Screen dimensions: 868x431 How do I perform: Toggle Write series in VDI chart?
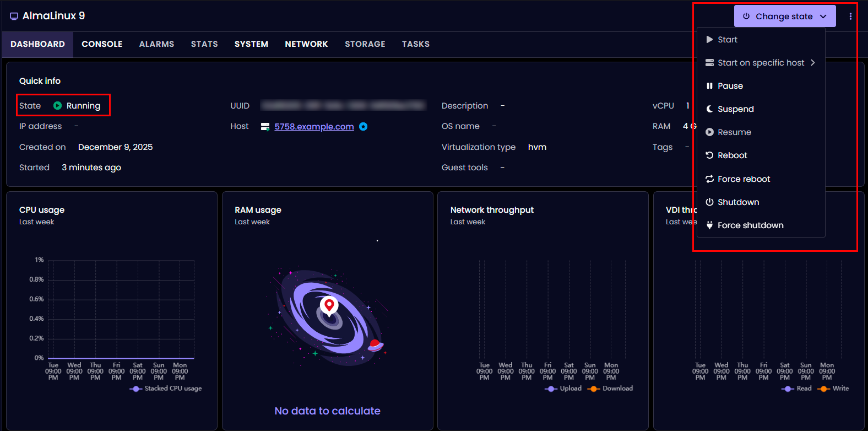[x=834, y=389]
